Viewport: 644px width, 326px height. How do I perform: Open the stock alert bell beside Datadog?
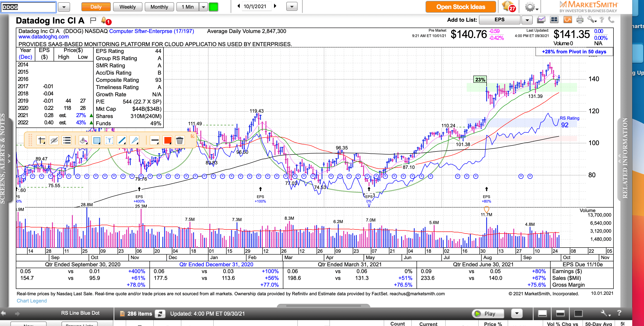point(106,21)
